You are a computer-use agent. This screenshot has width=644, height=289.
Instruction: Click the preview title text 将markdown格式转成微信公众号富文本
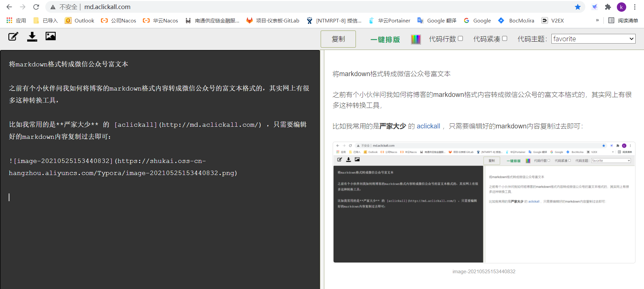391,74
